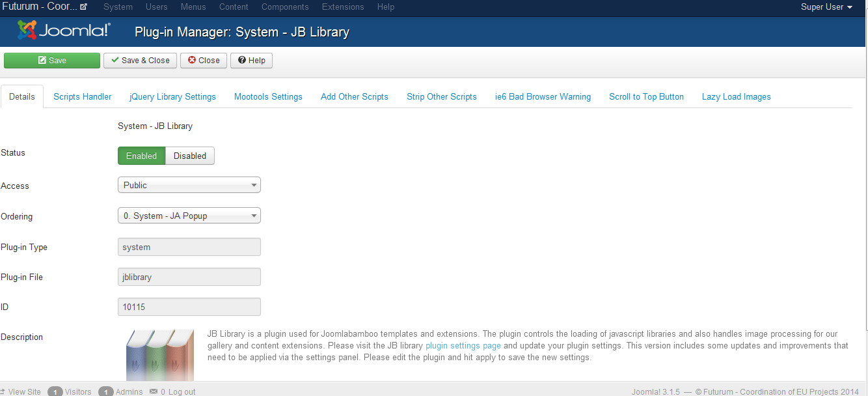Screen dimensions: 868x396
Task: Click the View Site icon in footer
Action: coord(3,391)
